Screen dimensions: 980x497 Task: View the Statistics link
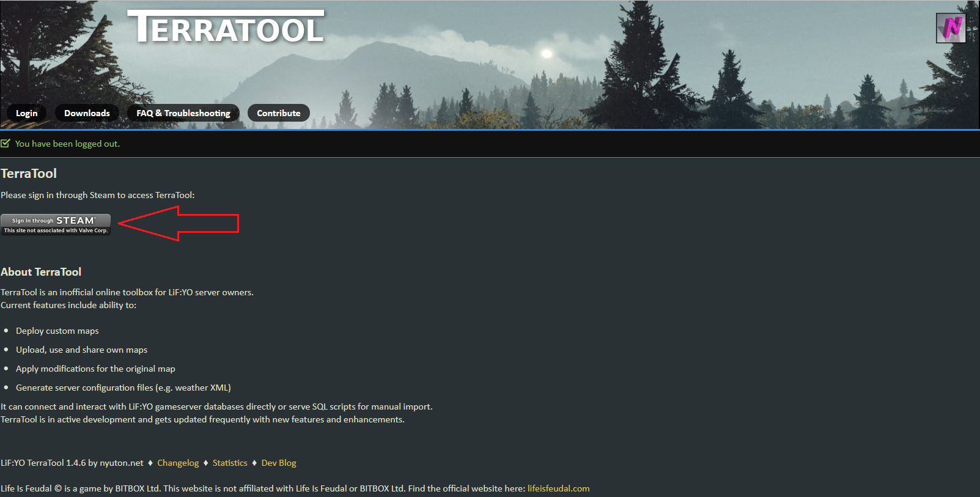tap(230, 463)
